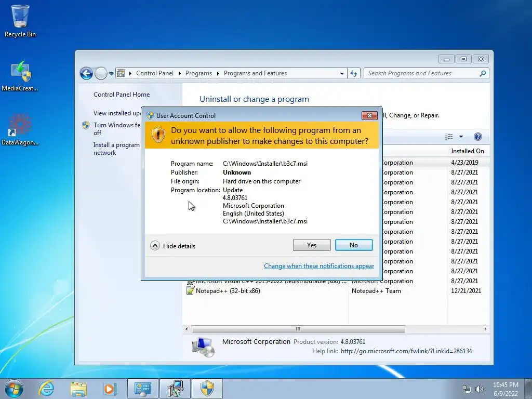Launch Internet Explorer from taskbar
This screenshot has height=399, width=532.
click(x=46, y=389)
